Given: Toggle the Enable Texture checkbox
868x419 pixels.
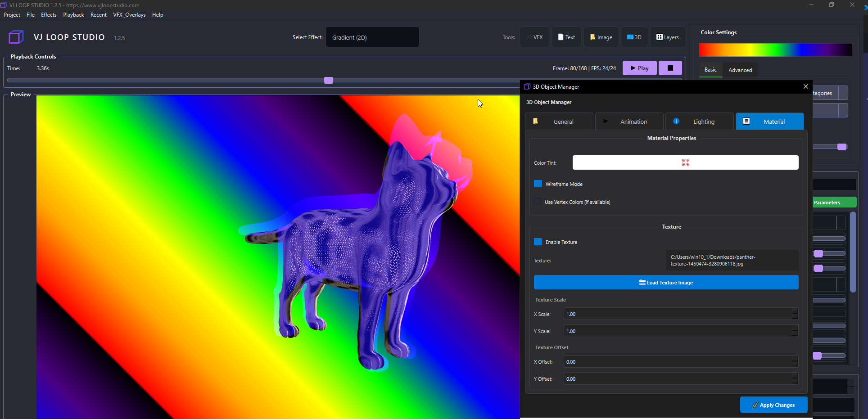Looking at the screenshot, I should point(538,242).
